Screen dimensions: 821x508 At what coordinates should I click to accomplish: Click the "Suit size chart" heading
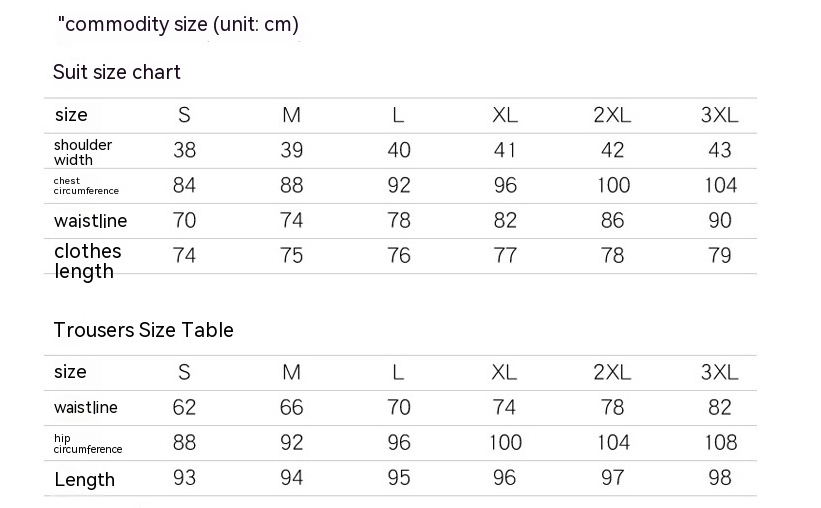[117, 72]
